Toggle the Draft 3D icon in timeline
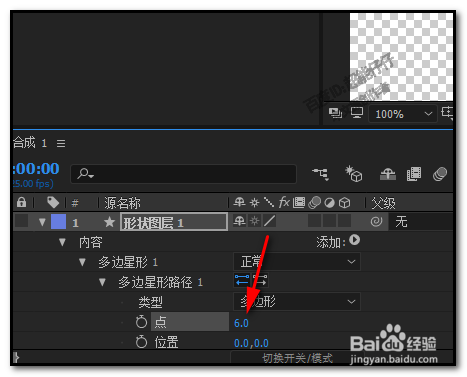This screenshot has height=377, width=467. 353,173
